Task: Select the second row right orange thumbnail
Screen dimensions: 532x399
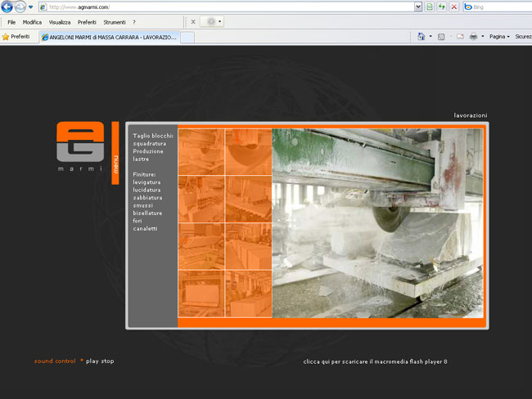Action: [x=248, y=199]
